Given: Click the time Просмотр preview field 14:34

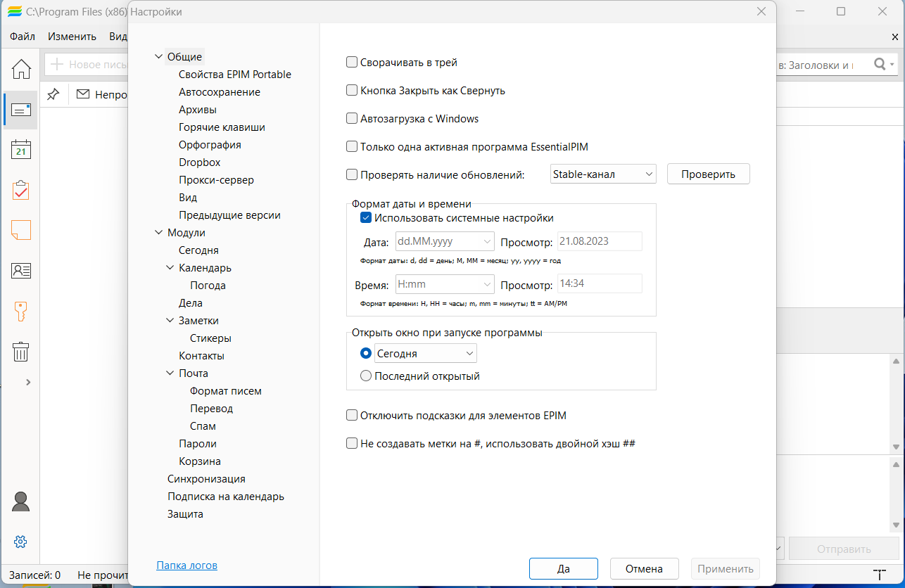Looking at the screenshot, I should pos(600,284).
